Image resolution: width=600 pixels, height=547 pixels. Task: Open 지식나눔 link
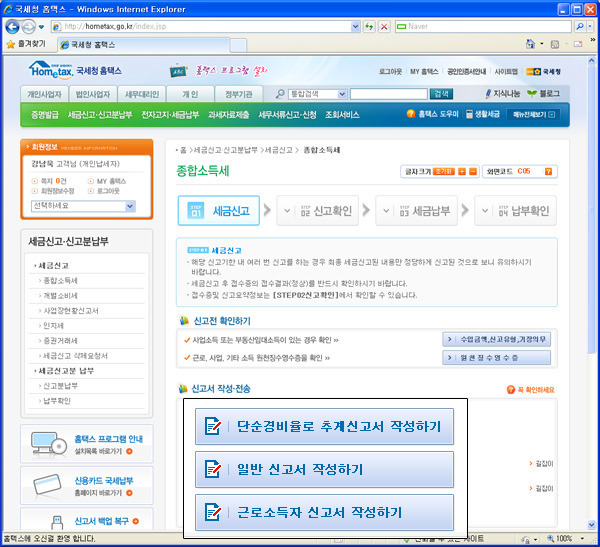[x=503, y=93]
